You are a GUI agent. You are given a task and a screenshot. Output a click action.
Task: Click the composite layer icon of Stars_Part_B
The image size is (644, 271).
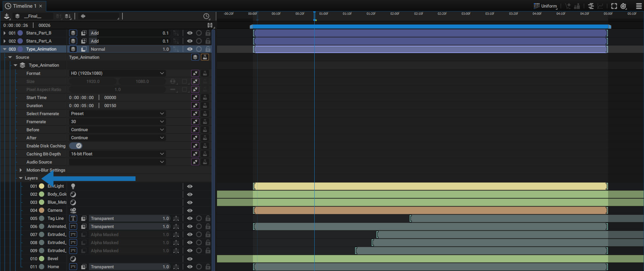(73, 33)
